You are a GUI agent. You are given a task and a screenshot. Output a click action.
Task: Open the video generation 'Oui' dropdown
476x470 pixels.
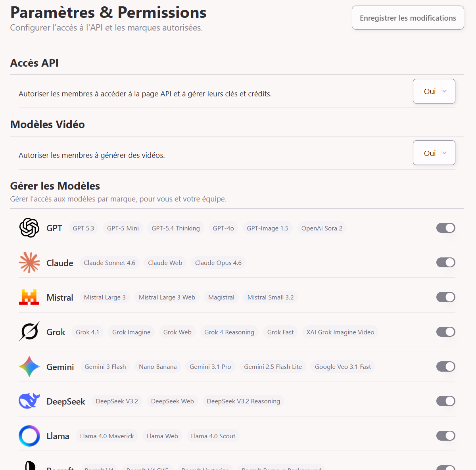coord(434,153)
